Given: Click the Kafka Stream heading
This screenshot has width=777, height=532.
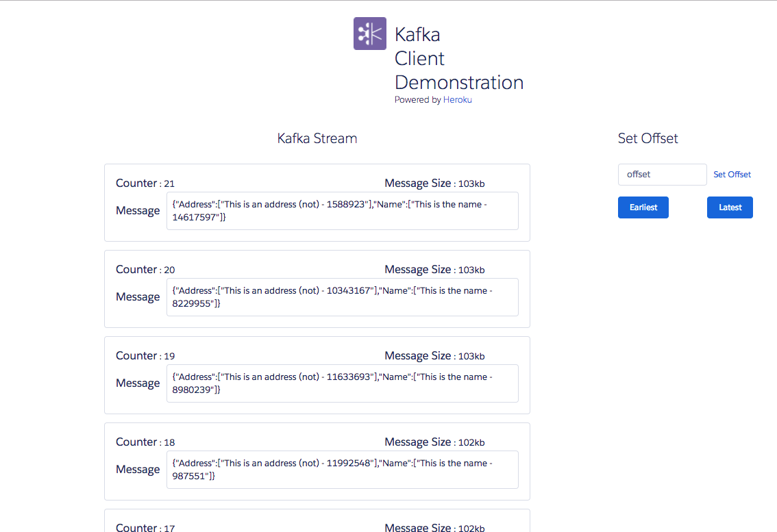Looking at the screenshot, I should (x=317, y=138).
